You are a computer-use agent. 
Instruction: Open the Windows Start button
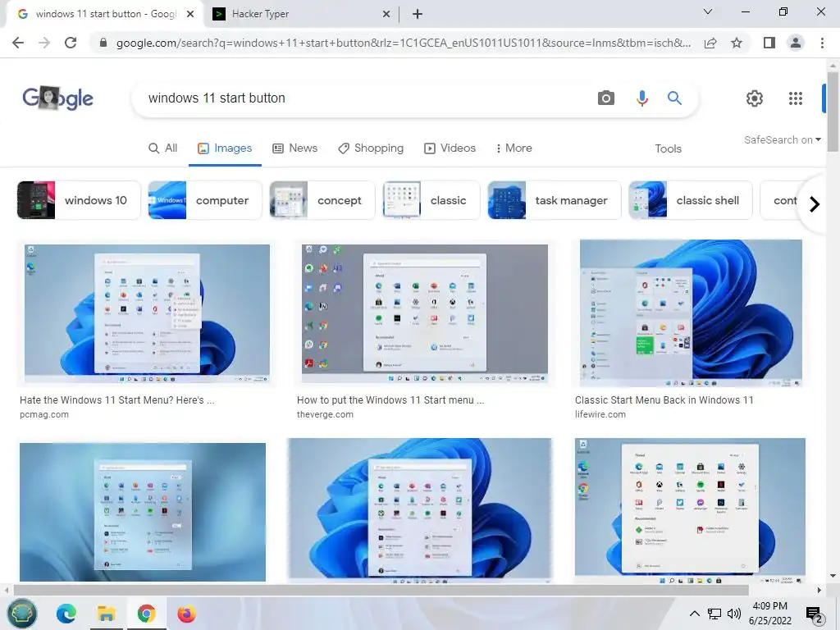pos(21,614)
